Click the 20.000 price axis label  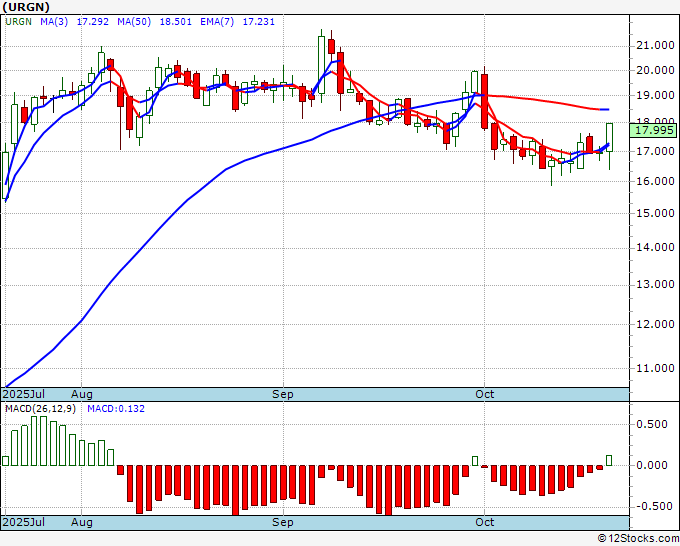[655, 70]
